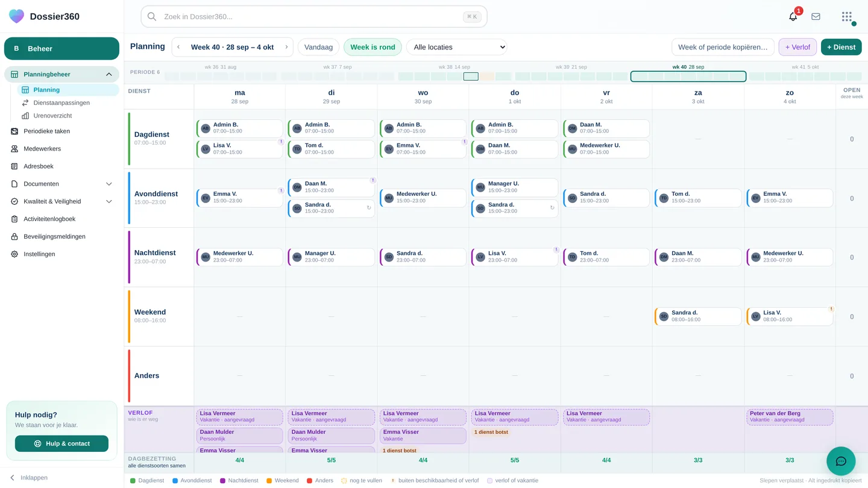
Task: Open the Week 40 date range picker
Action: click(x=232, y=47)
